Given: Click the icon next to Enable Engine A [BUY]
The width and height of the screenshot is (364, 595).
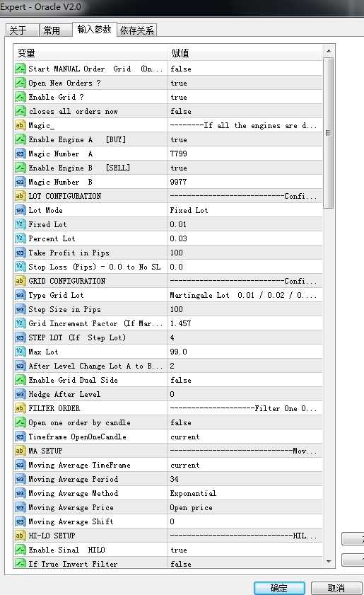Looking at the screenshot, I should click(x=20, y=139).
